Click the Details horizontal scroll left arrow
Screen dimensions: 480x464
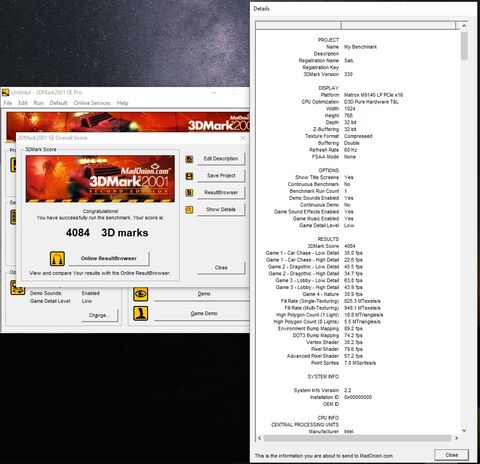tap(260, 438)
